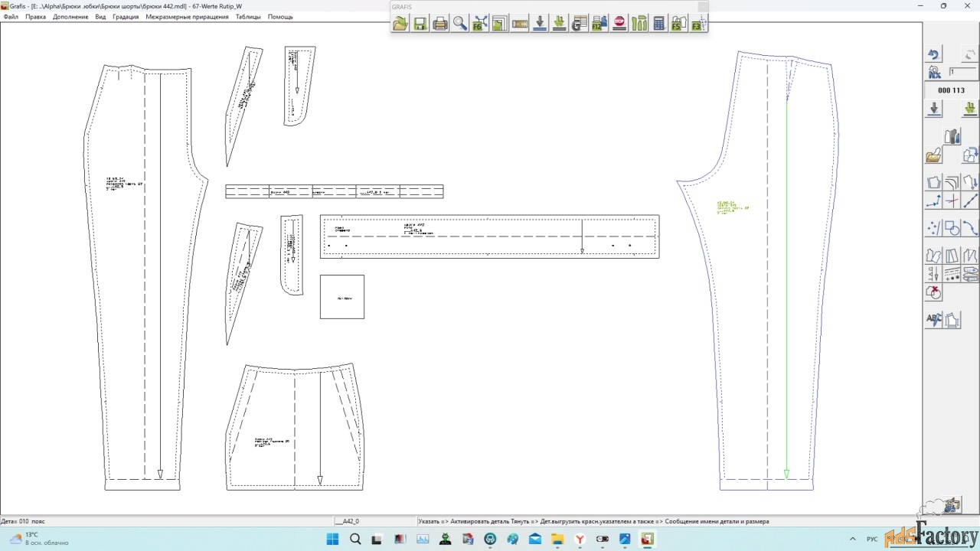
Task: Open the Градация menu
Action: [126, 17]
